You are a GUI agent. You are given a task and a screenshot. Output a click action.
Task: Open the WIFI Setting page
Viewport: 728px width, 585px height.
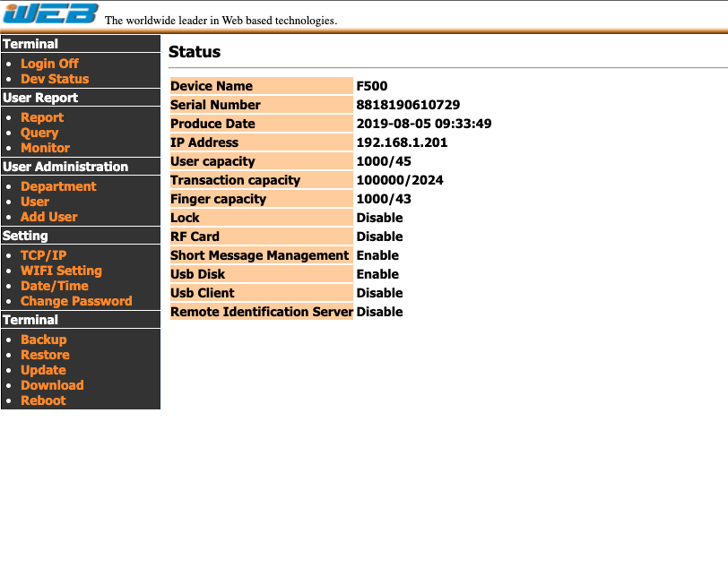[x=61, y=271]
